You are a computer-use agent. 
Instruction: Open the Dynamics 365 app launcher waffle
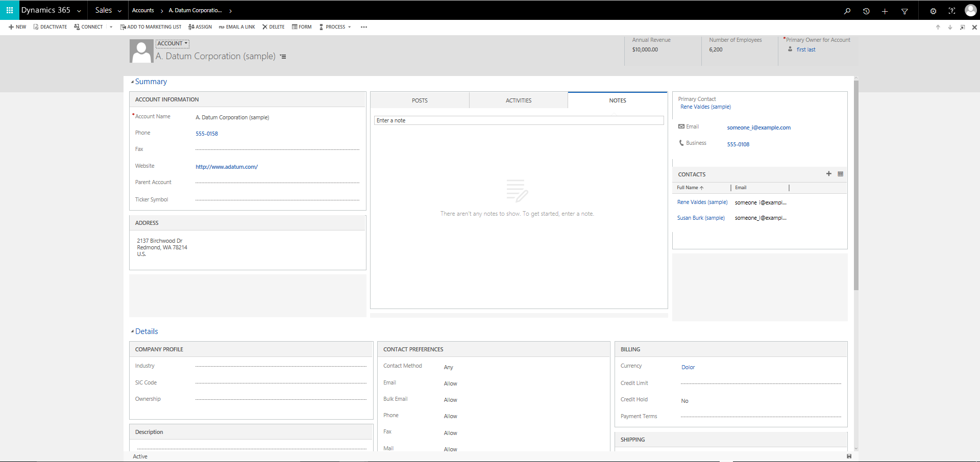pos(10,10)
